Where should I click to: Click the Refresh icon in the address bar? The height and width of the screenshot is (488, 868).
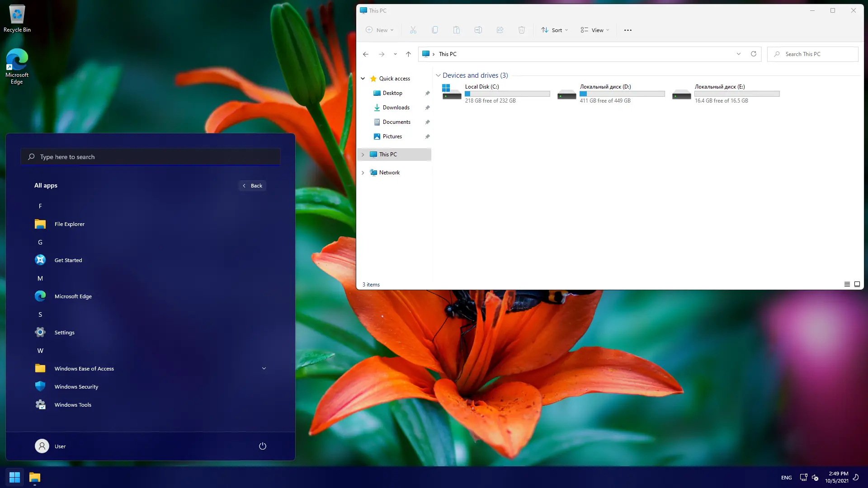point(754,54)
